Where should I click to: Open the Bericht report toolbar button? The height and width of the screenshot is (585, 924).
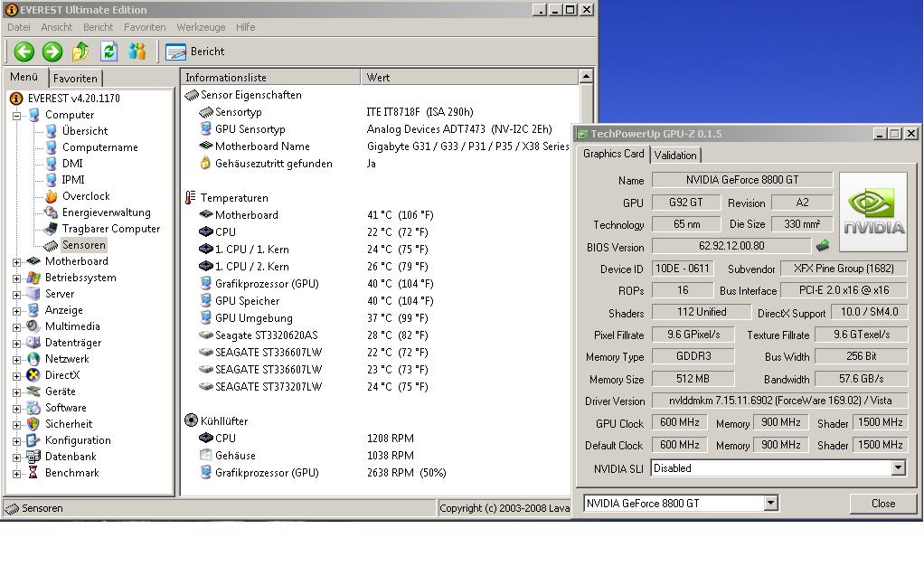tap(195, 52)
